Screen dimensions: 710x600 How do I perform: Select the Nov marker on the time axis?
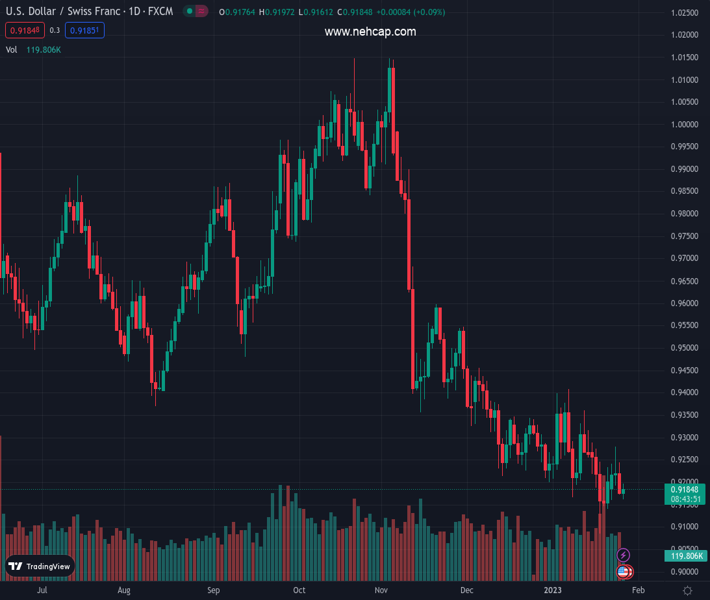point(381,591)
